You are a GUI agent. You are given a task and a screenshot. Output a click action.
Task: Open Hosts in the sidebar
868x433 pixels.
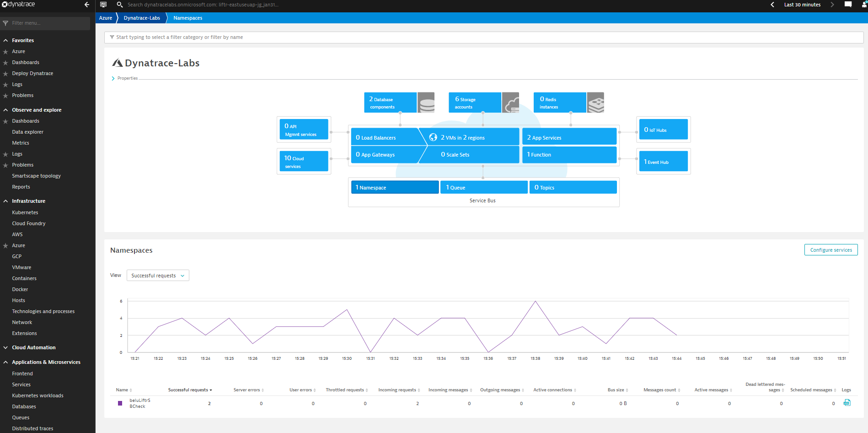pos(18,300)
